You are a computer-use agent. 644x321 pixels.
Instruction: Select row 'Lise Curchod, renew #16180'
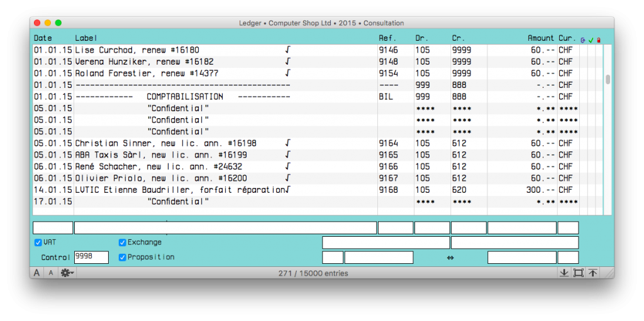pos(318,50)
